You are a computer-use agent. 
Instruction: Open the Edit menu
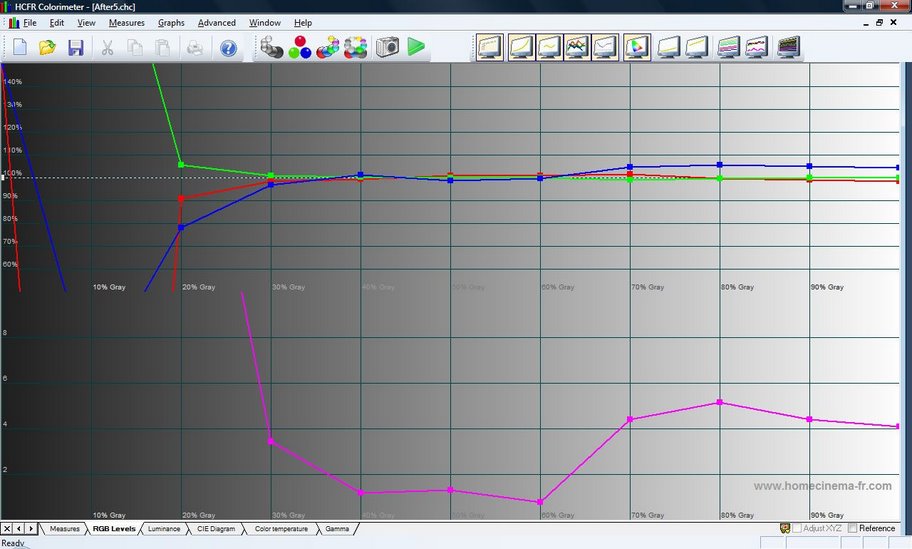[x=56, y=23]
